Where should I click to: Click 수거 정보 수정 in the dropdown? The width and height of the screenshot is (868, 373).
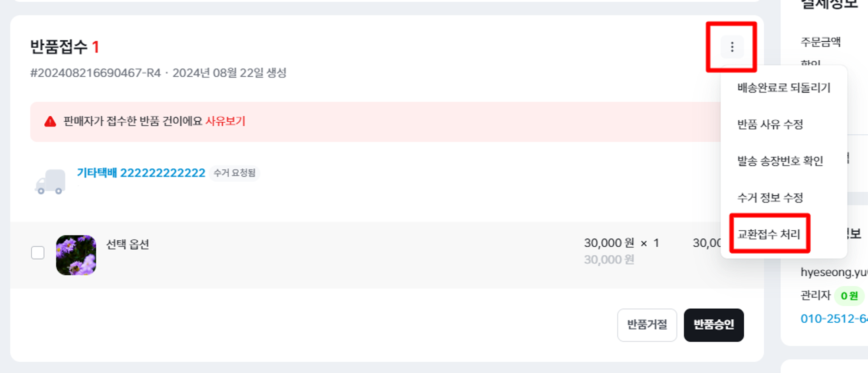[770, 198]
